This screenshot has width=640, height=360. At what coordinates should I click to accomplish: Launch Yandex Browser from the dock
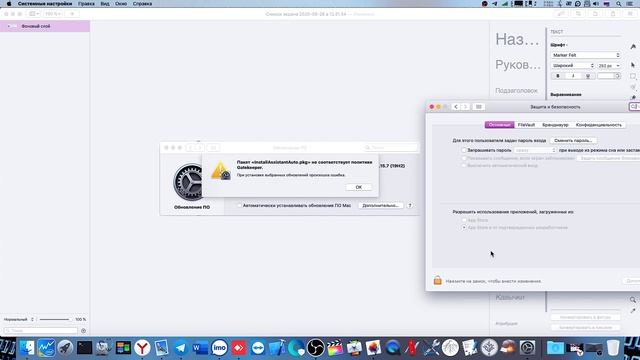click(x=142, y=348)
